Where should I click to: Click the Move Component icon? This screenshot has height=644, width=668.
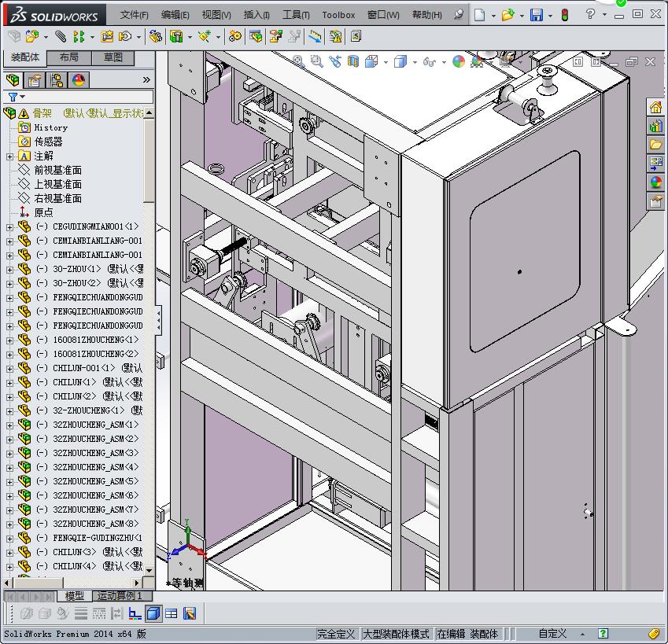tap(125, 37)
